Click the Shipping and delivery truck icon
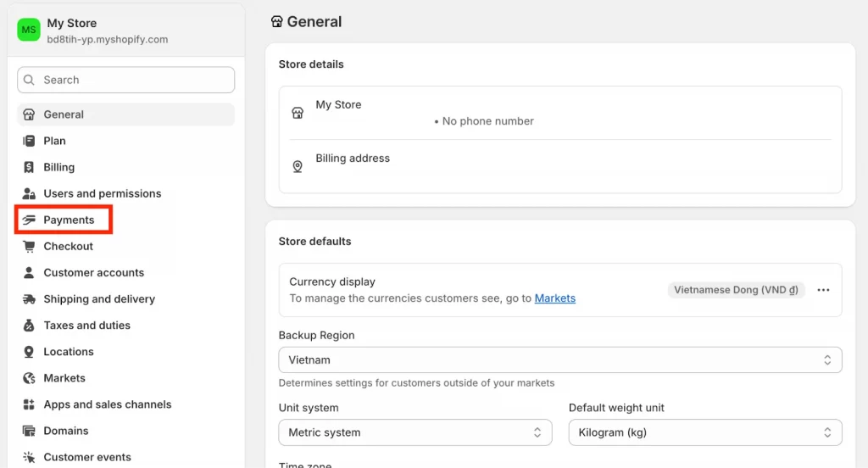Screen dimensions: 868x468 click(x=29, y=299)
